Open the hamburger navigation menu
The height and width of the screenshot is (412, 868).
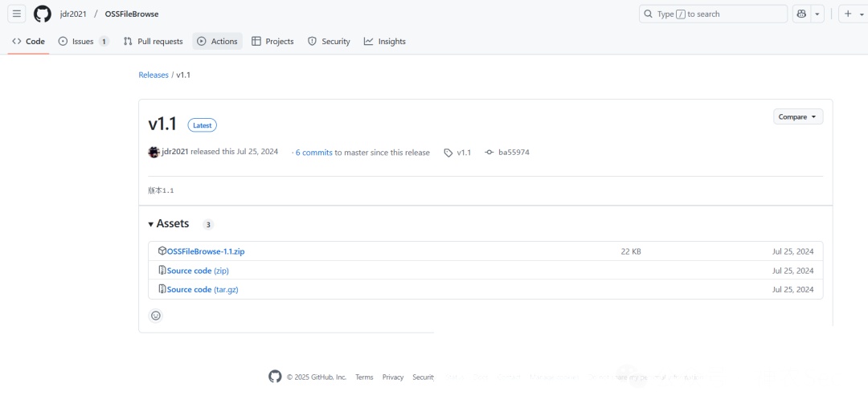[x=17, y=14]
